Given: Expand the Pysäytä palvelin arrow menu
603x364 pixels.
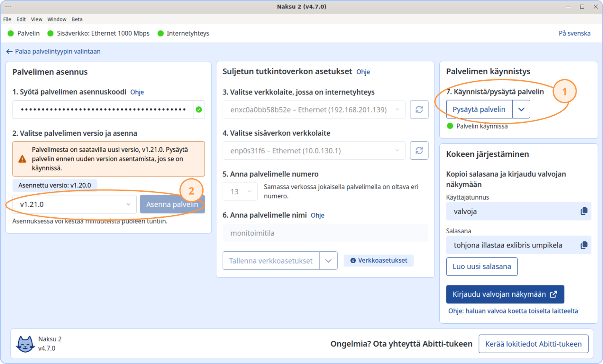Looking at the screenshot, I should [x=521, y=109].
